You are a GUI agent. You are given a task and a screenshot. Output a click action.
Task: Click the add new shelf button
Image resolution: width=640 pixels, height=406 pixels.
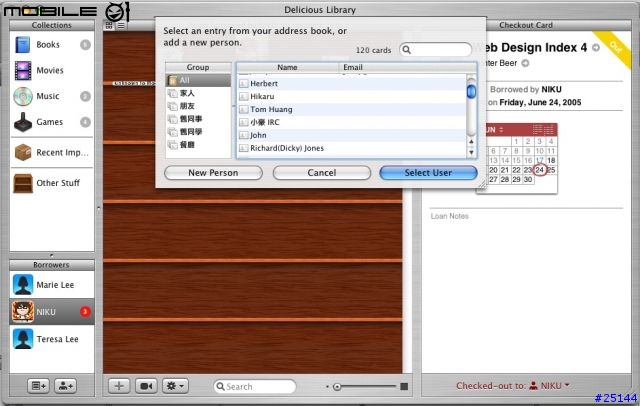[38, 386]
